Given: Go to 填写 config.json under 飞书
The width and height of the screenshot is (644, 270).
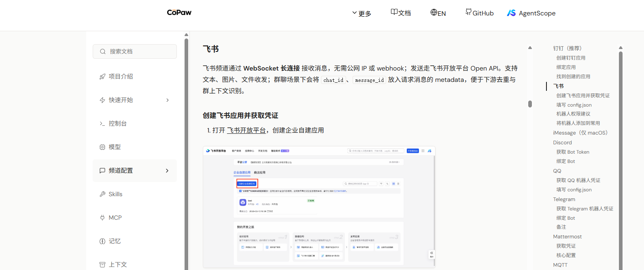Looking at the screenshot, I should click(574, 105).
